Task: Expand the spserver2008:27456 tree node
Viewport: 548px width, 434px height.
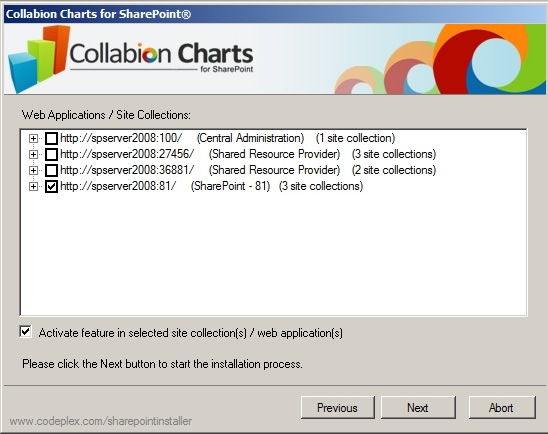Action: tap(33, 154)
